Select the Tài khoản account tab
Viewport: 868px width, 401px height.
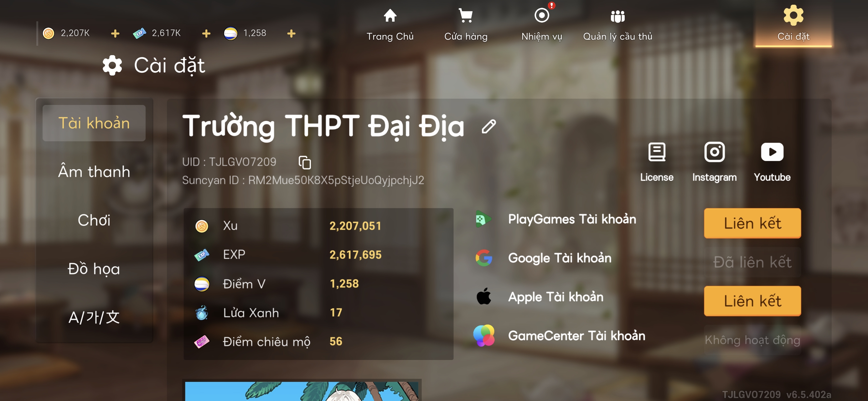pos(94,123)
